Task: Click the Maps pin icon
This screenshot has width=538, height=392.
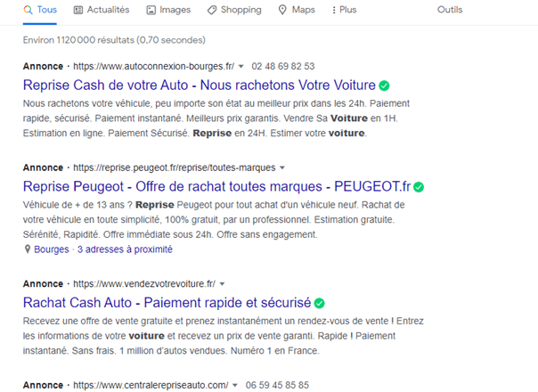Action: [282, 10]
